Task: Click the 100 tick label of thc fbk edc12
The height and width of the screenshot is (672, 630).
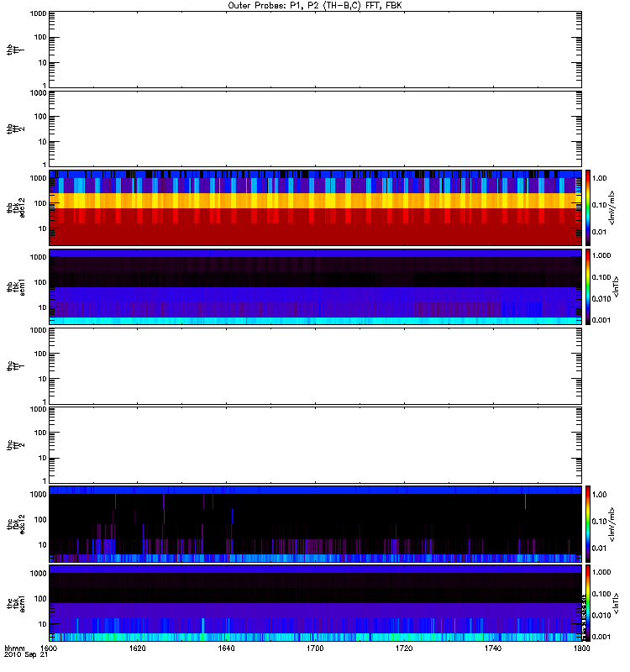Action: [40, 520]
